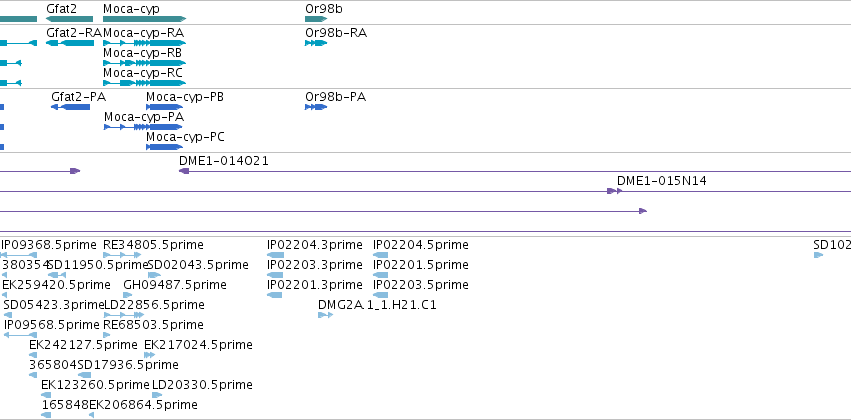The width and height of the screenshot is (851, 420).
Task: Click the Moca-cyp-PC protein bar
Action: click(164, 147)
